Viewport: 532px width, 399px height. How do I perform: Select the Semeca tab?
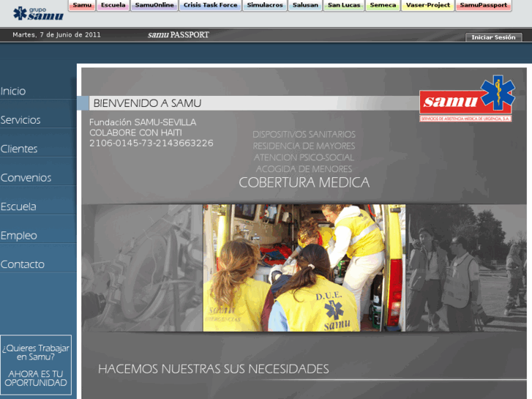click(x=383, y=5)
